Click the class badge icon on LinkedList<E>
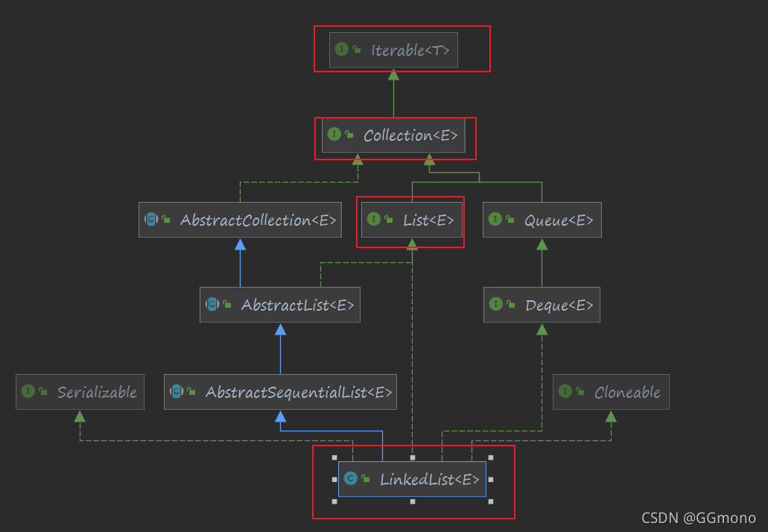 pyautogui.click(x=350, y=479)
